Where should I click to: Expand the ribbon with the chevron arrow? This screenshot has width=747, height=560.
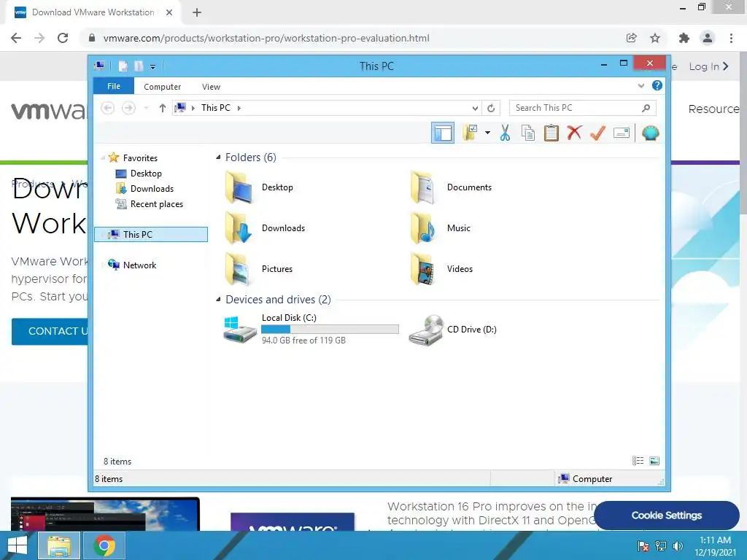640,86
